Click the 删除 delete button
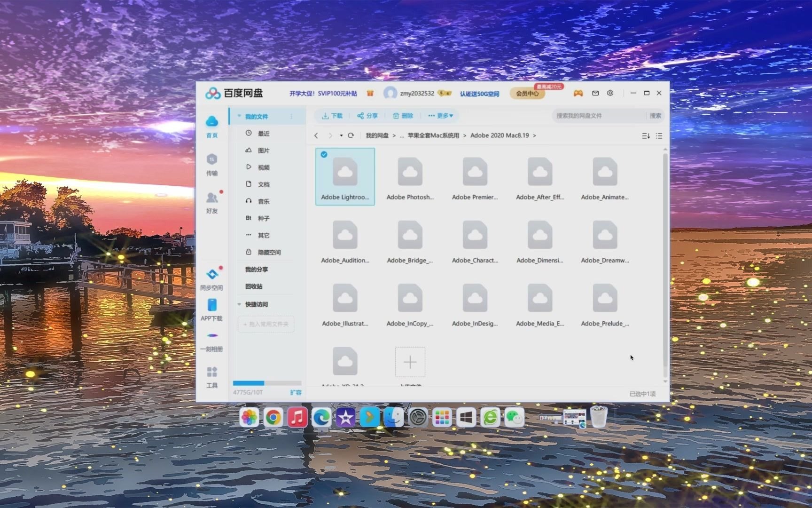The width and height of the screenshot is (812, 508). (x=403, y=116)
